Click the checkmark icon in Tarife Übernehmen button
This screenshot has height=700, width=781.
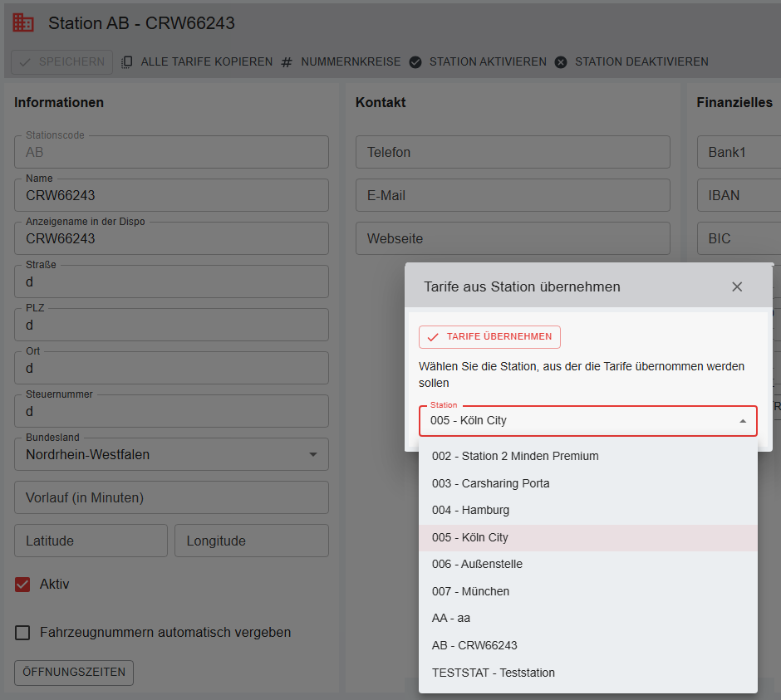[x=433, y=337]
